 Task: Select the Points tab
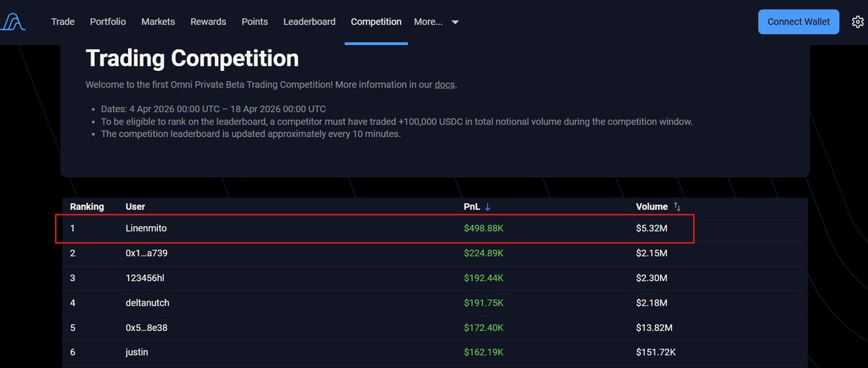255,22
